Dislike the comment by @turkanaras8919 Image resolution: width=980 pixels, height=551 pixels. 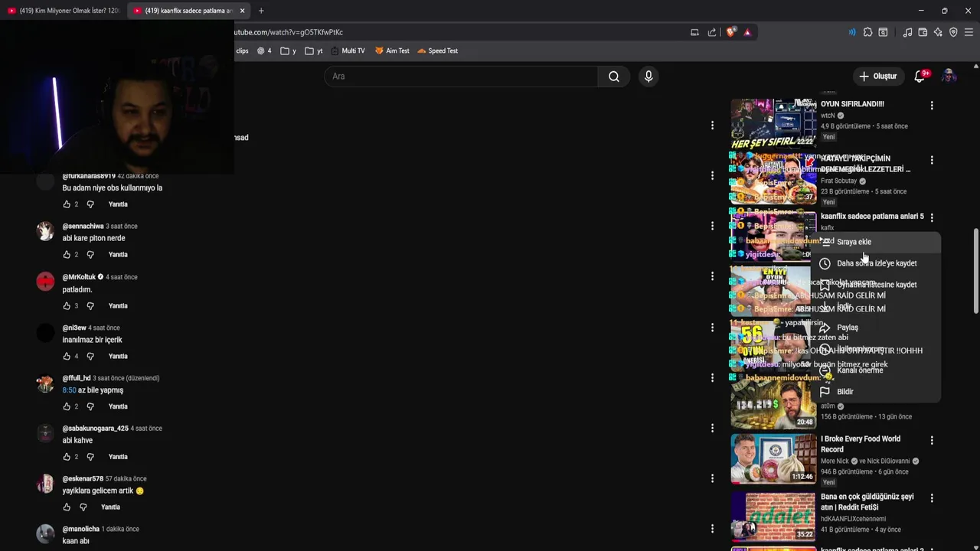(x=90, y=204)
